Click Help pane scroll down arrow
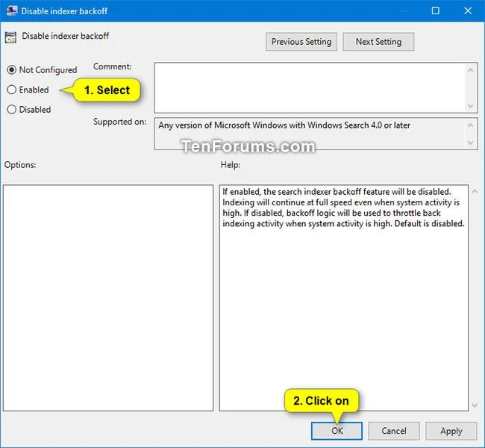This screenshot has height=448, width=485. pos(475,405)
